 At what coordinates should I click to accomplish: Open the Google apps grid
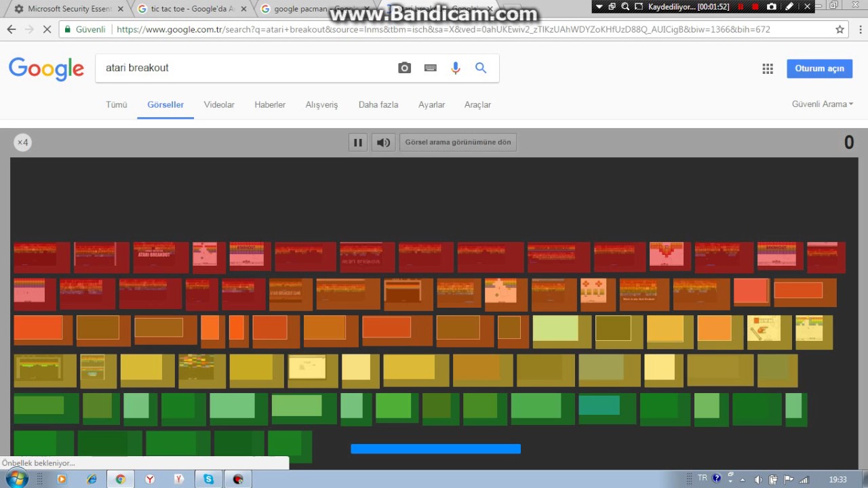coord(768,68)
